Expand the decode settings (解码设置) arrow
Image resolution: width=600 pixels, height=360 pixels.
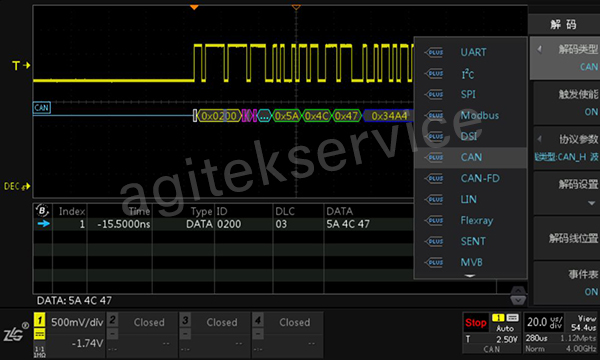coord(592,203)
